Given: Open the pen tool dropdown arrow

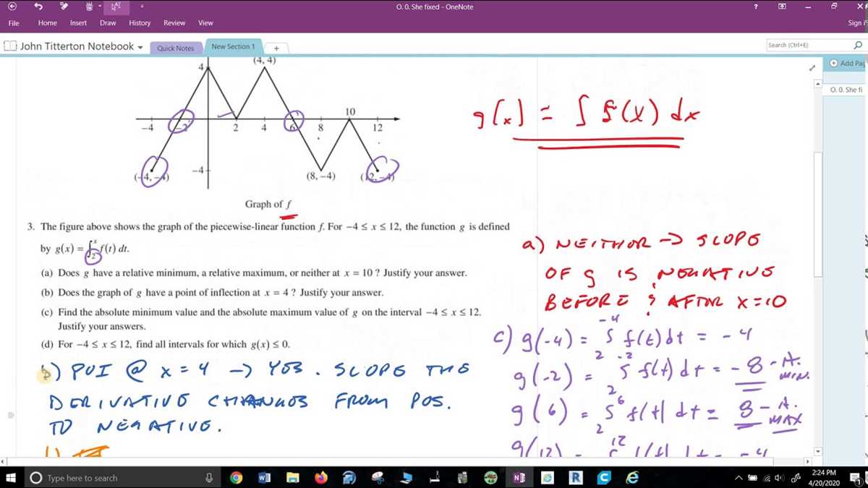Looking at the screenshot, I should click(x=98, y=7).
